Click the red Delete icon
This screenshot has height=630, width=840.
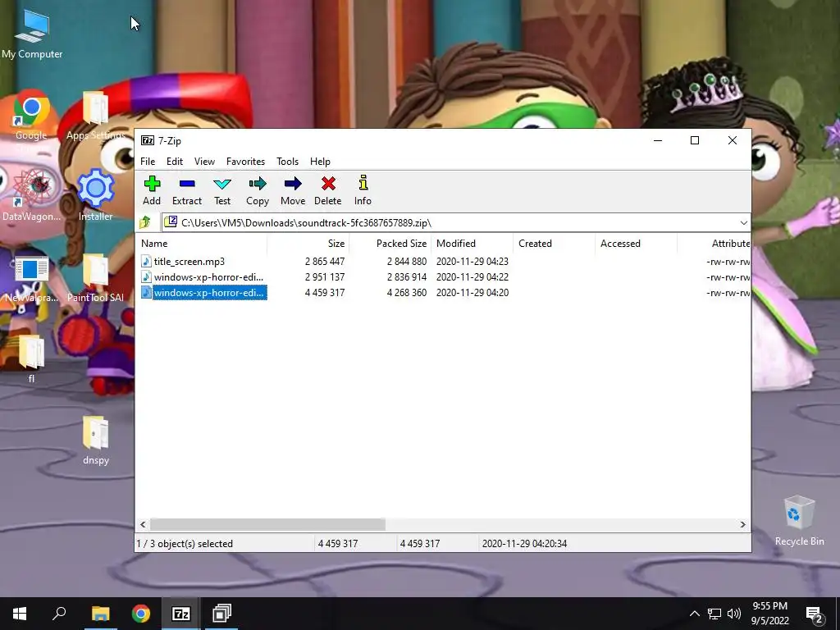(x=328, y=184)
